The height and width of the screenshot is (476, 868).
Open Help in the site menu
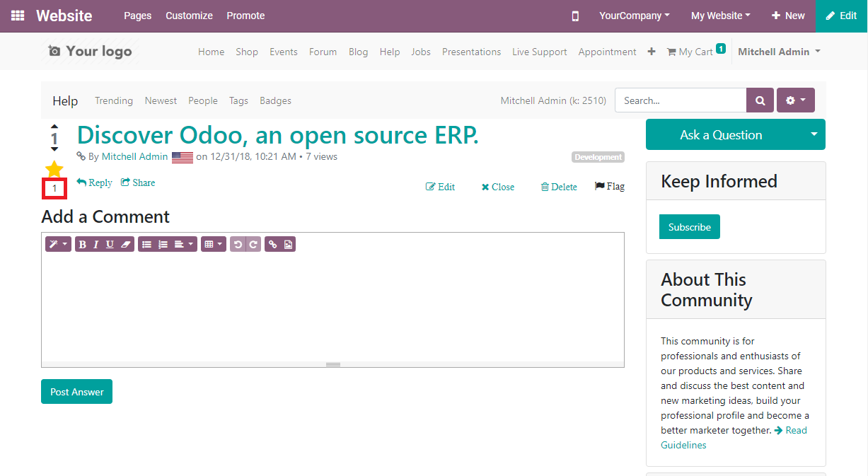(x=390, y=52)
